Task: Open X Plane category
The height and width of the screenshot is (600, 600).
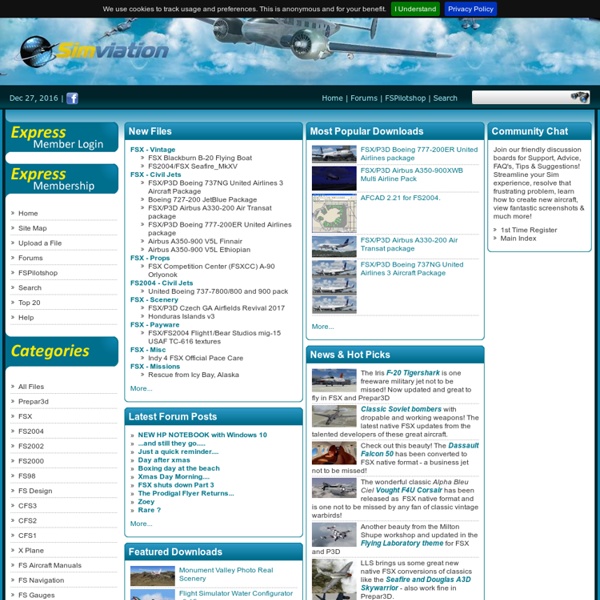Action: pyautogui.click(x=31, y=551)
